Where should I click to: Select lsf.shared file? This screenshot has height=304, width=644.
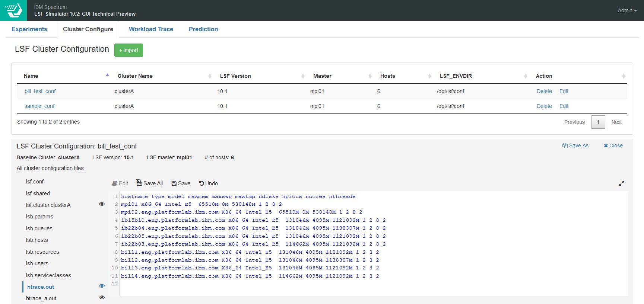pos(38,193)
